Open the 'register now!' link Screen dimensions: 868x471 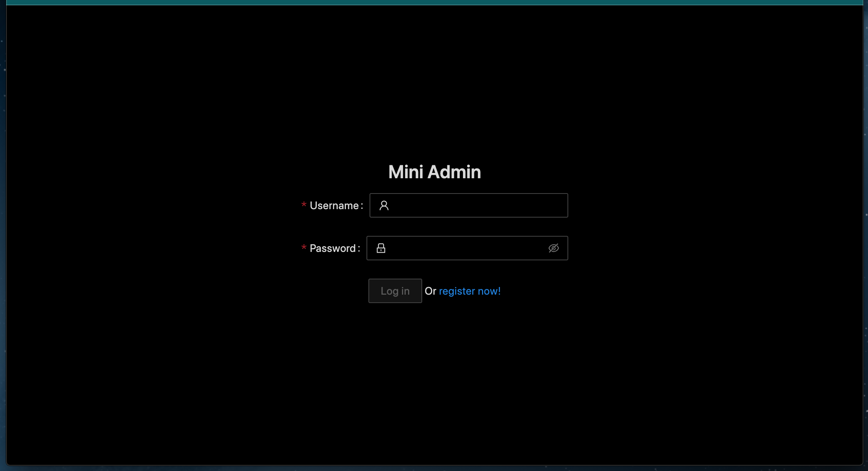pyautogui.click(x=469, y=291)
